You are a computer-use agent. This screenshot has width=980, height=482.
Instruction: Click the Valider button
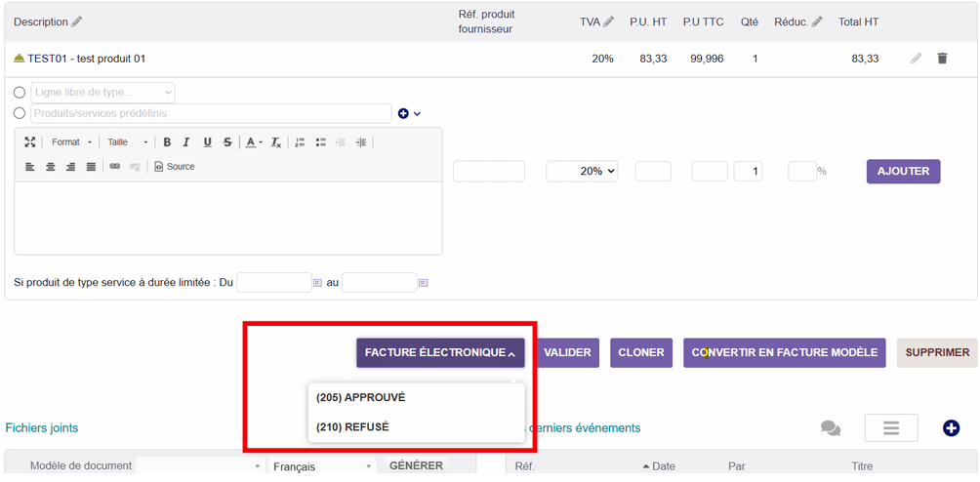point(567,353)
